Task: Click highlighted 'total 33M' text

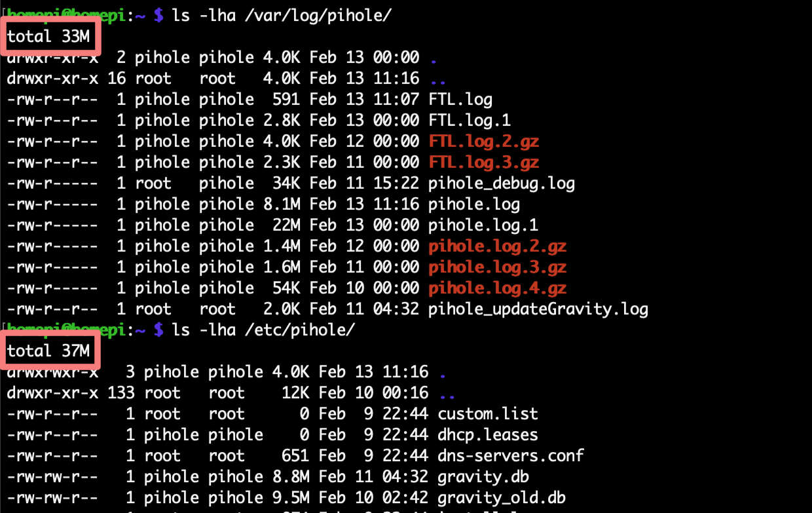Action: tap(48, 37)
